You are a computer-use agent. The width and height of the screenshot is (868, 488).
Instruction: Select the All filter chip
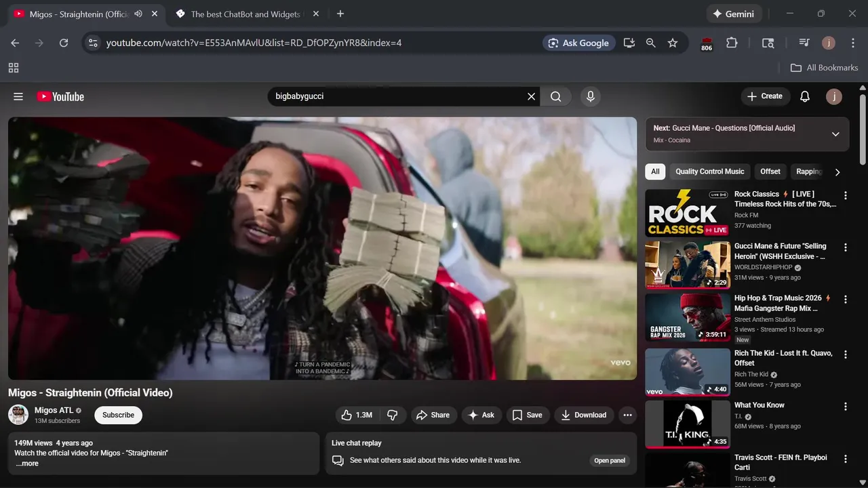655,171
